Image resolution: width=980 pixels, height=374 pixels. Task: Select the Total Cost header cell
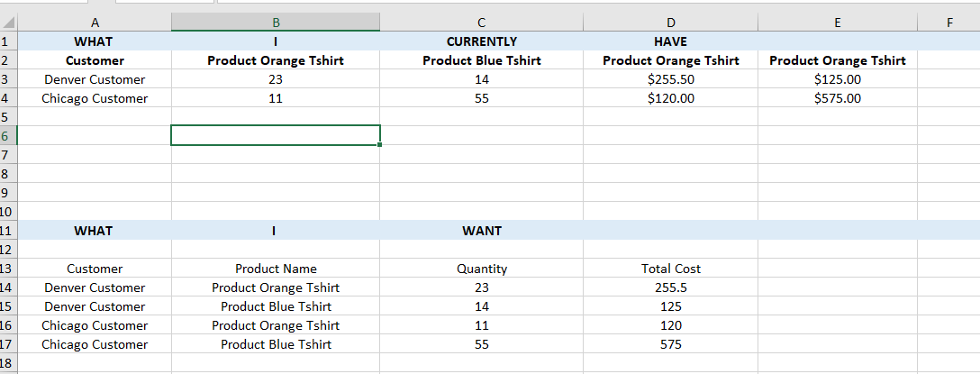pos(670,269)
